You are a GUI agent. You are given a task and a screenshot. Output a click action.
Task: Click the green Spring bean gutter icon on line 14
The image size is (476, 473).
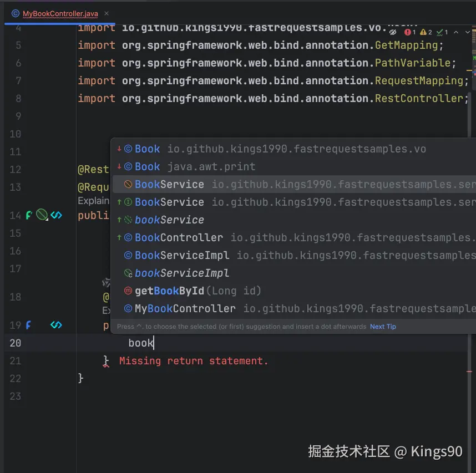42,215
